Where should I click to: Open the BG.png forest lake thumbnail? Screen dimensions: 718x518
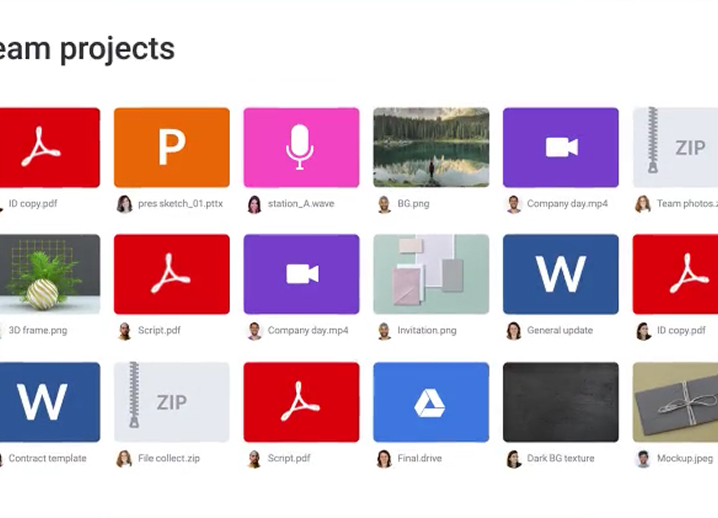[x=431, y=147]
